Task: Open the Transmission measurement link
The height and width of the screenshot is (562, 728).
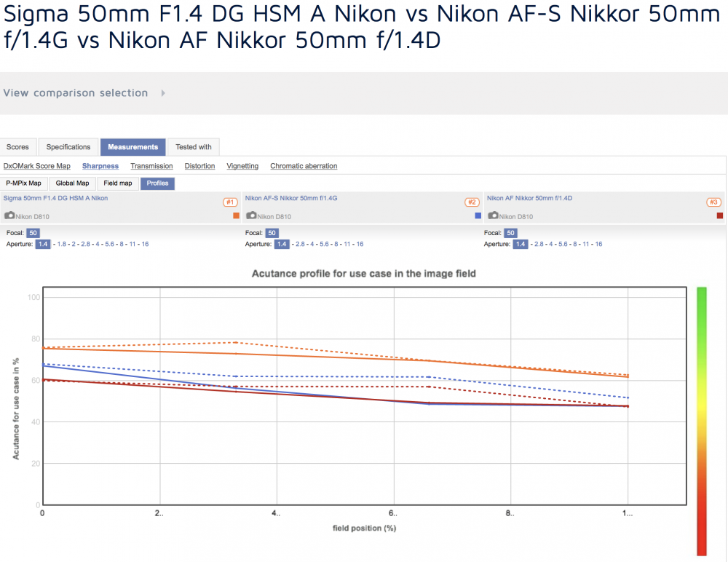Action: coord(151,166)
